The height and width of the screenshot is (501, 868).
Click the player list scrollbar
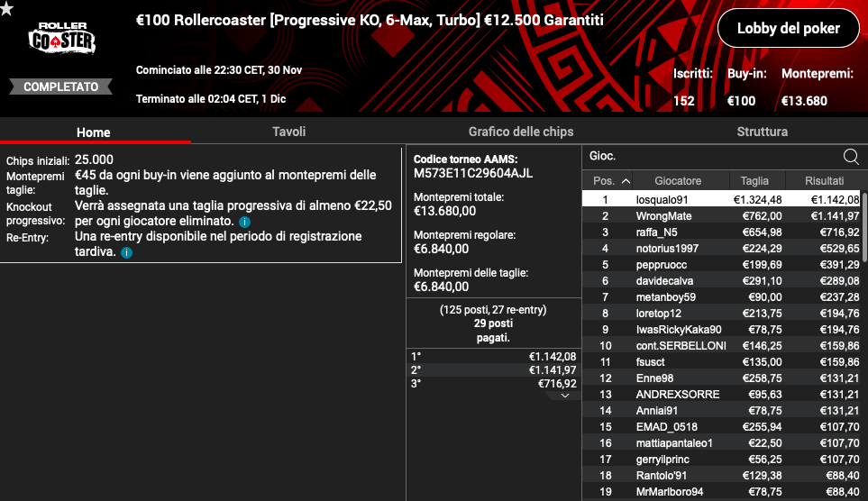pyautogui.click(x=864, y=226)
